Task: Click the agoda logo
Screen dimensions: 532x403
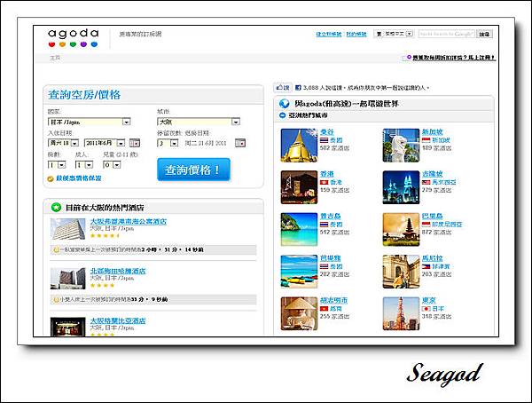Action: (74, 37)
